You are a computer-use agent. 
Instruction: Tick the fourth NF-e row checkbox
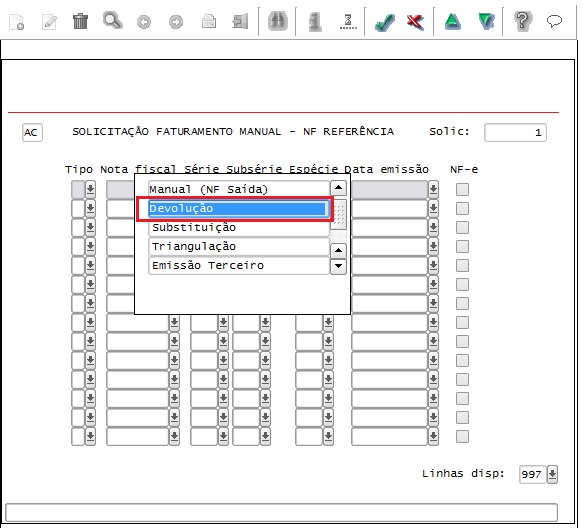[462, 246]
